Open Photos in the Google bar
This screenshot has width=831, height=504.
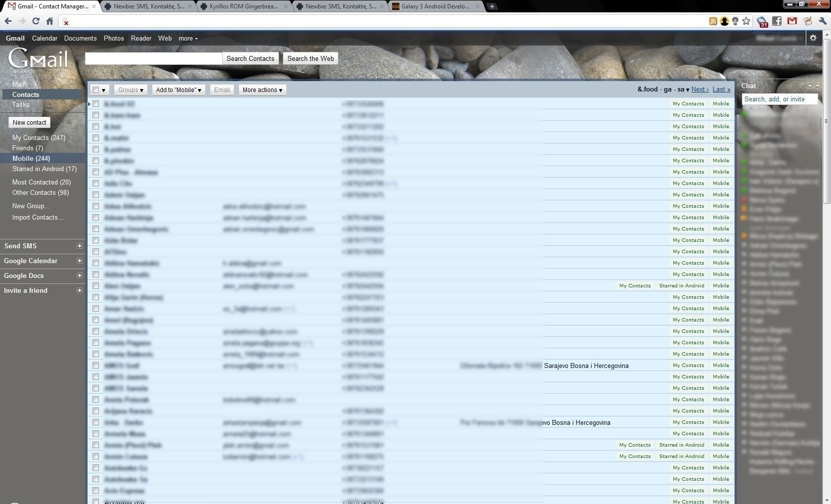[x=114, y=38]
